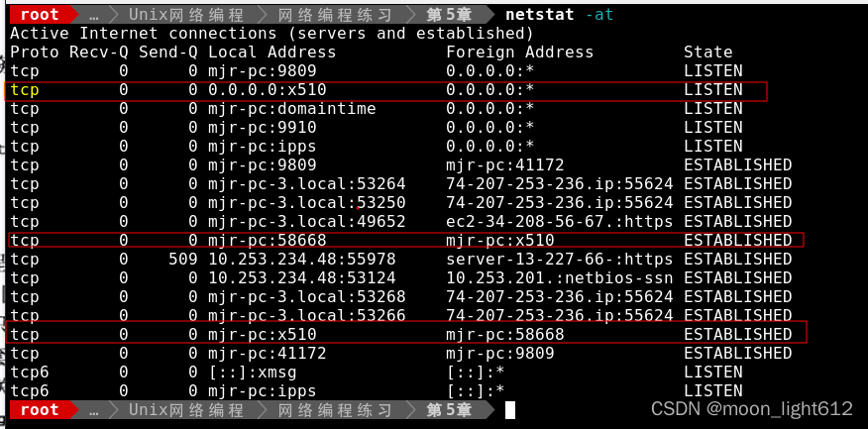
Task: Click the "Foreign Address" column header
Action: (x=520, y=53)
